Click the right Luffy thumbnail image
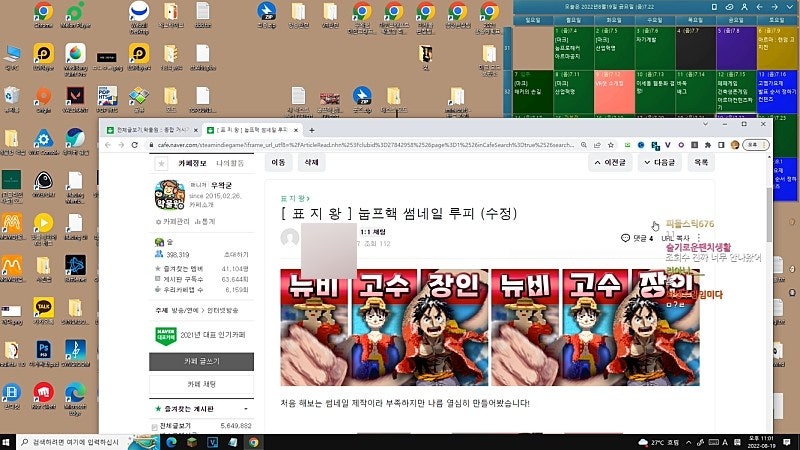This screenshot has height=450, width=800. 595,328
